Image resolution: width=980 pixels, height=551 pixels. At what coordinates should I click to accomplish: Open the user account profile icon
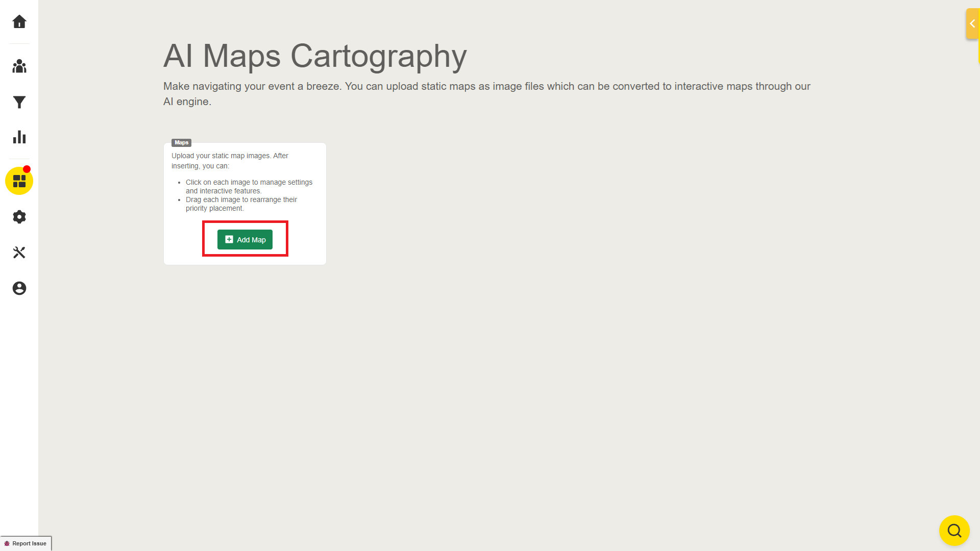coord(19,288)
